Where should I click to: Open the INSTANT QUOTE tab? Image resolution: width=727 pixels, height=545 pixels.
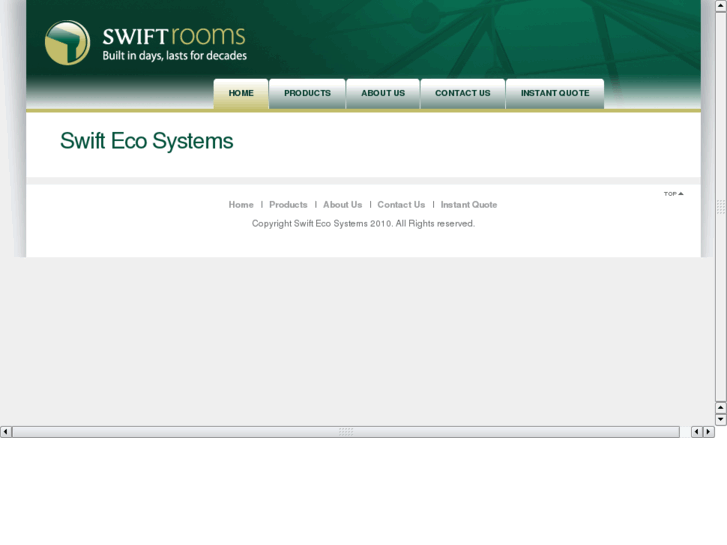point(555,94)
